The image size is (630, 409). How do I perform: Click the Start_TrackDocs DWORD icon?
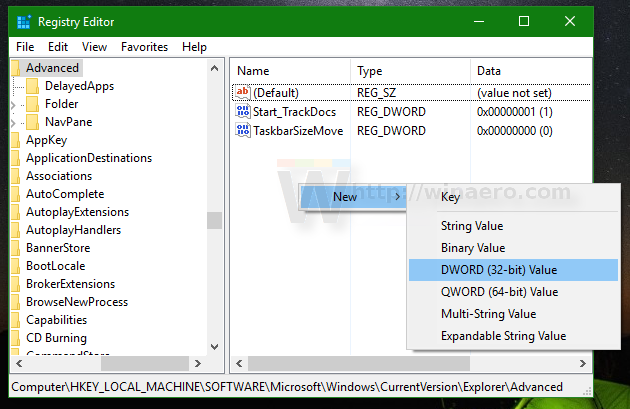click(x=243, y=112)
